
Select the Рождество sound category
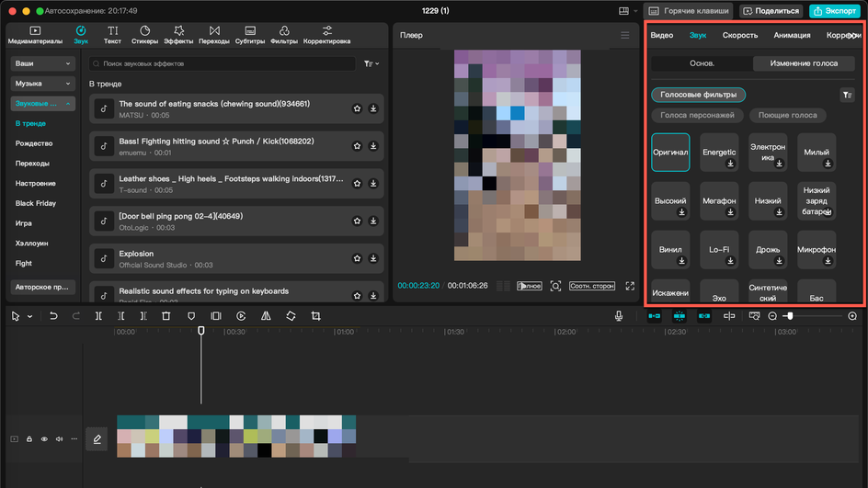(x=34, y=143)
